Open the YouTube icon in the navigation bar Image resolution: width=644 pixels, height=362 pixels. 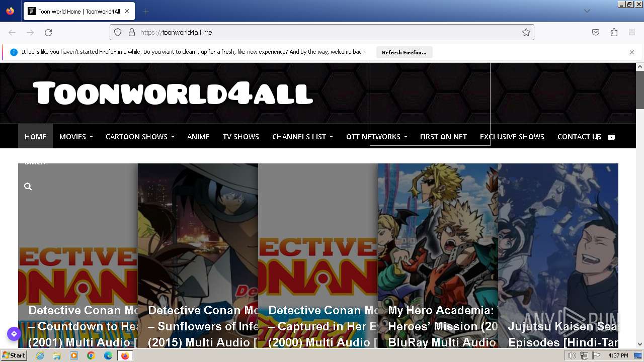(611, 137)
